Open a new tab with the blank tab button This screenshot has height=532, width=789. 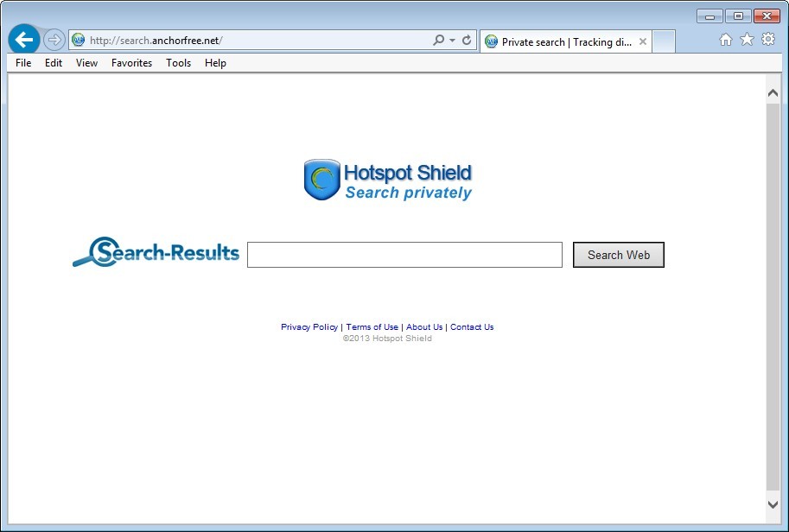664,41
